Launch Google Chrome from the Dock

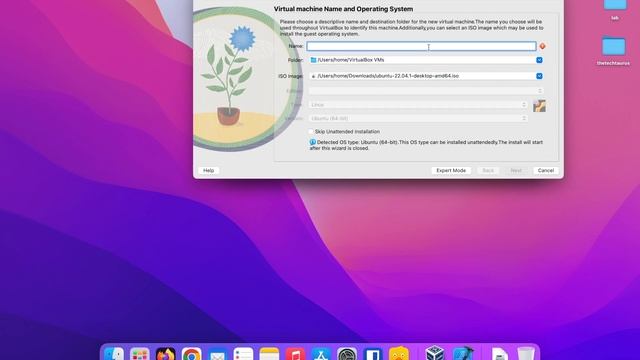(x=191, y=354)
